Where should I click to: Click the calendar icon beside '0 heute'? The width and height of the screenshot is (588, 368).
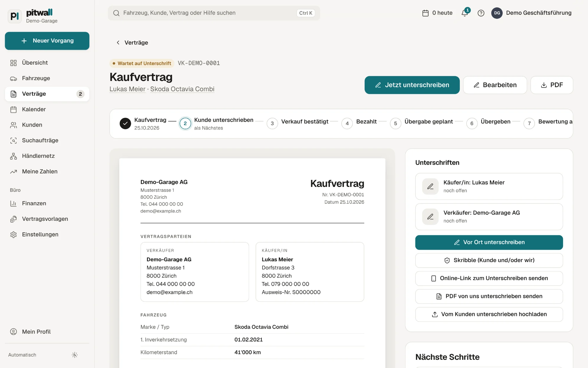(x=425, y=13)
